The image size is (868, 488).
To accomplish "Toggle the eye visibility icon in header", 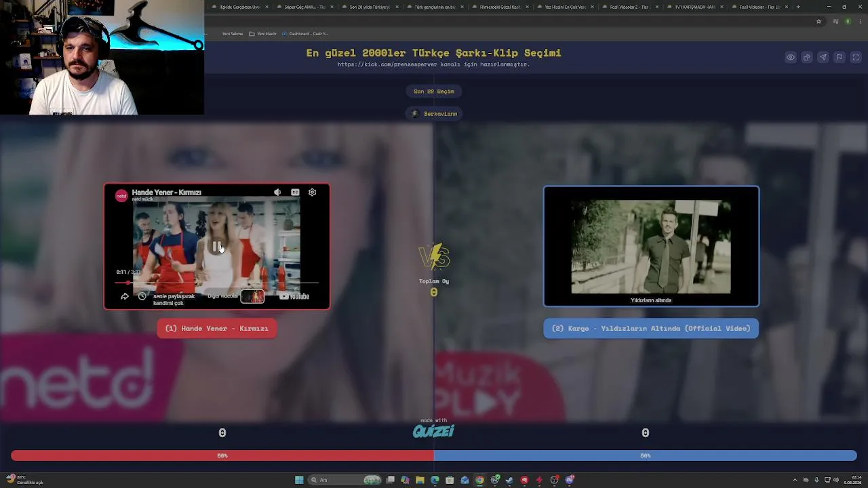I will coord(791,58).
